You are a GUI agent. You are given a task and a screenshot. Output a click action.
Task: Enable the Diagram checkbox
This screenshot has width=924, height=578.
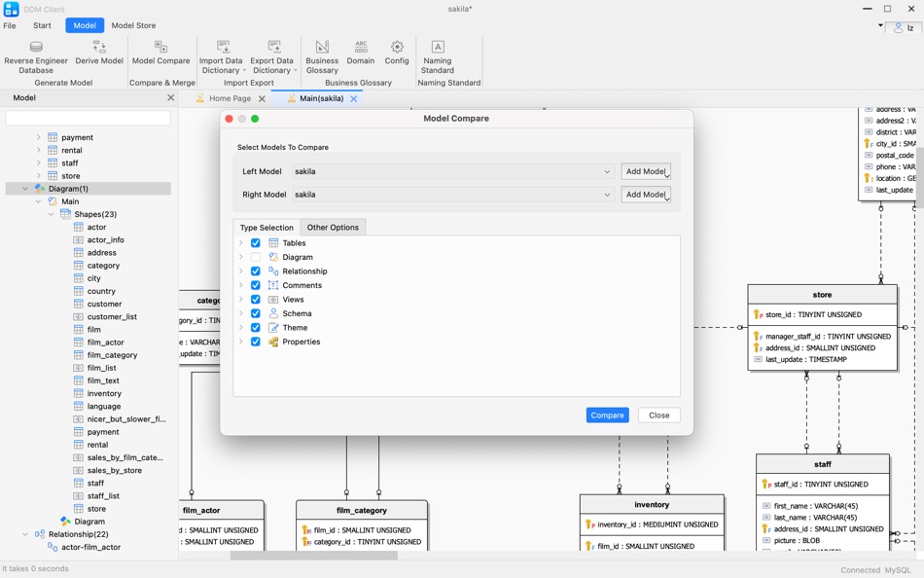coord(255,257)
